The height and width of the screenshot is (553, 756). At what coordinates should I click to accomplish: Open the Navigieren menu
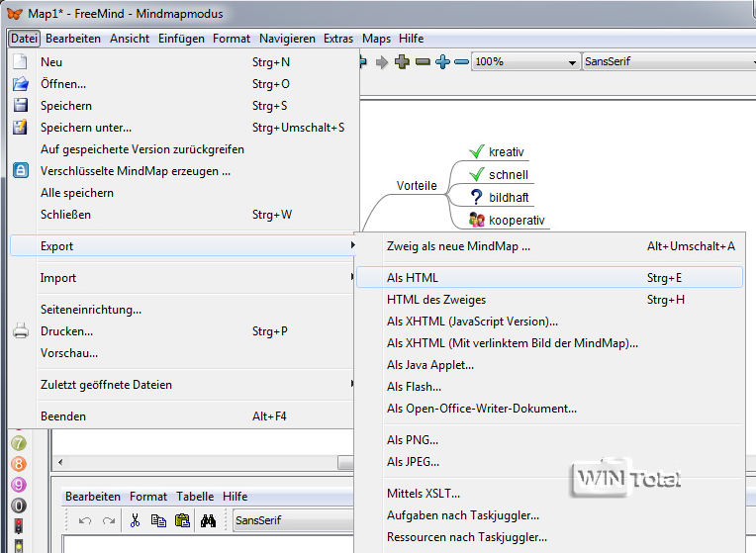(x=287, y=39)
